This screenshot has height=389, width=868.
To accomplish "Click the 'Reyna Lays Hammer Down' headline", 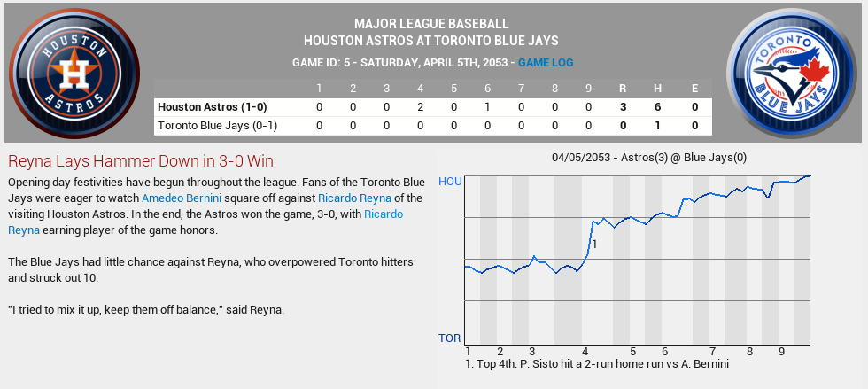I will [140, 161].
